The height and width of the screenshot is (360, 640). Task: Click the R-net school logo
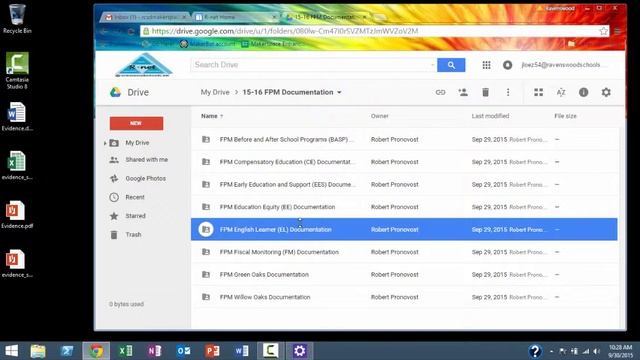144,65
